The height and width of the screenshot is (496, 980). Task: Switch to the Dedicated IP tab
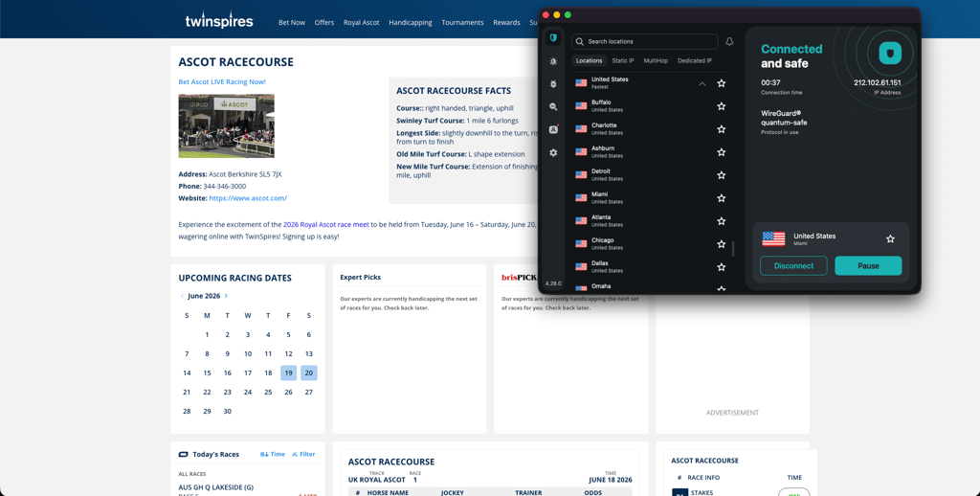pos(695,60)
